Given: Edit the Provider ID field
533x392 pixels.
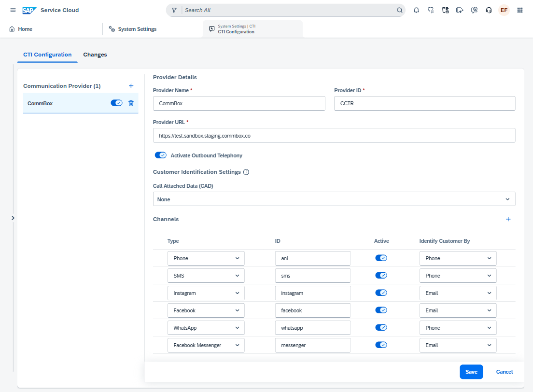Looking at the screenshot, I should [424, 103].
